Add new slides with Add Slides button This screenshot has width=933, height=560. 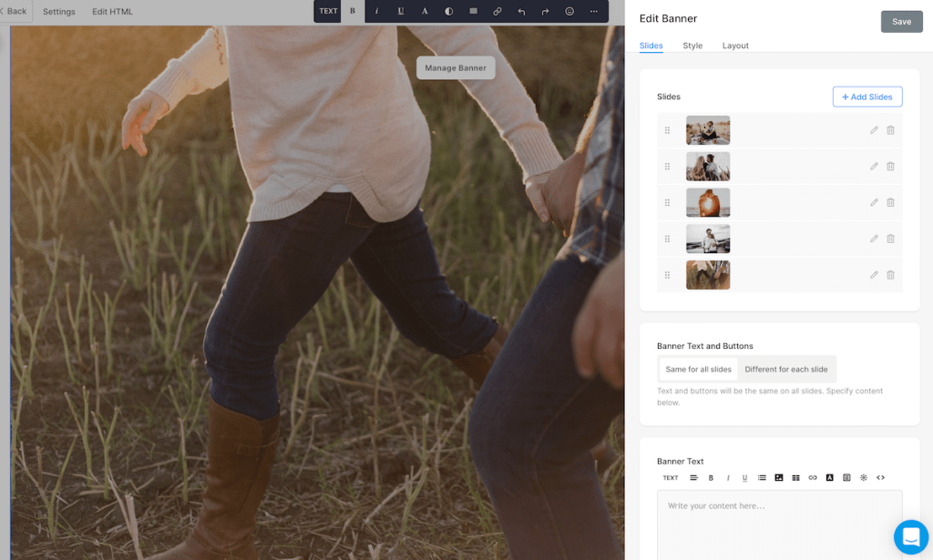tap(867, 97)
